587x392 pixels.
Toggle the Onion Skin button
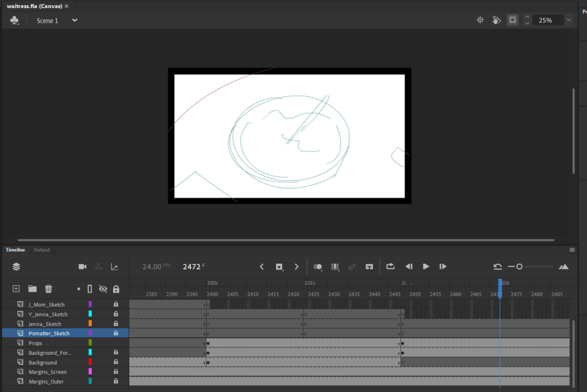pos(317,266)
